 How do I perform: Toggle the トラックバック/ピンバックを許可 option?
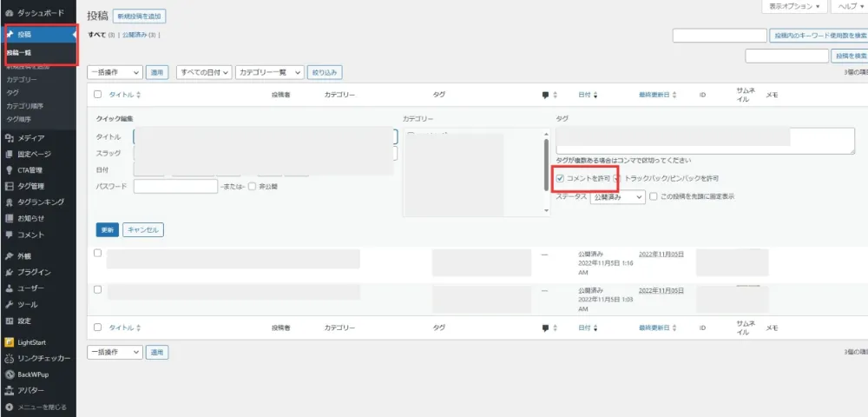click(x=617, y=178)
